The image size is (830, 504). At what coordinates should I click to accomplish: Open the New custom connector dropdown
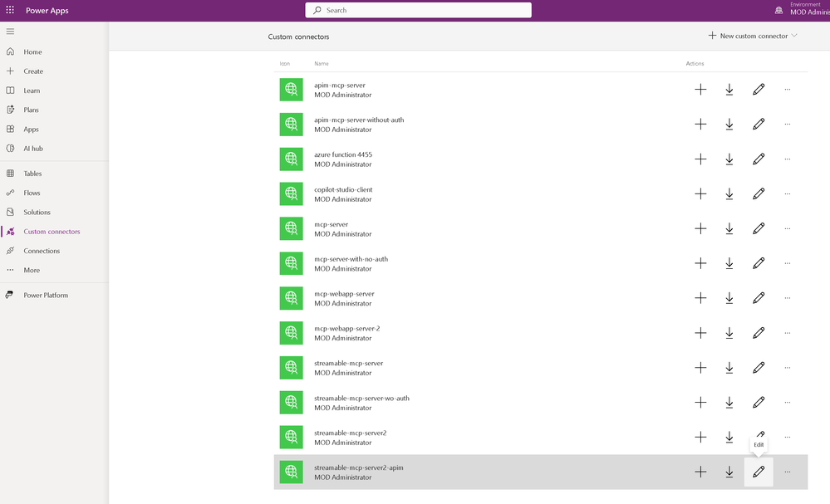click(x=753, y=36)
